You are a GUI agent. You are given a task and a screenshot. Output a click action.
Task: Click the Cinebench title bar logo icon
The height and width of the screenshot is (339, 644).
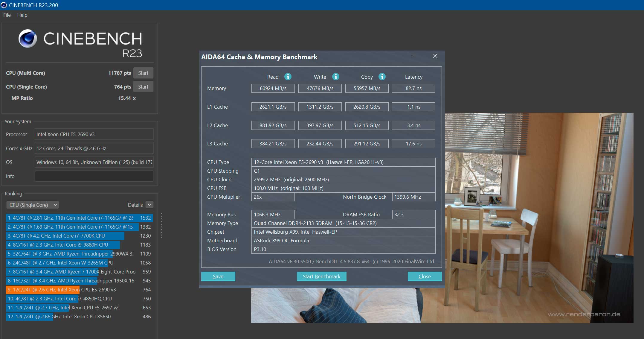(x=4, y=5)
